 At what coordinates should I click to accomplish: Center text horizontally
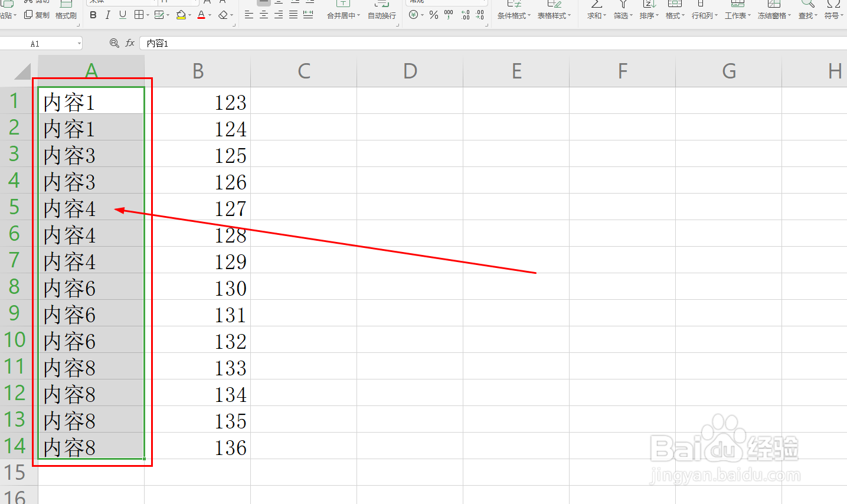point(264,15)
